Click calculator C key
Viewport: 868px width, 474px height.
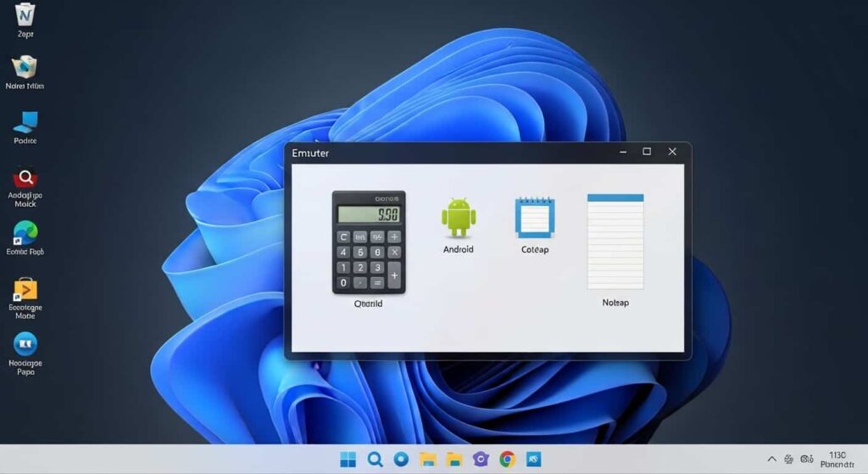click(343, 237)
